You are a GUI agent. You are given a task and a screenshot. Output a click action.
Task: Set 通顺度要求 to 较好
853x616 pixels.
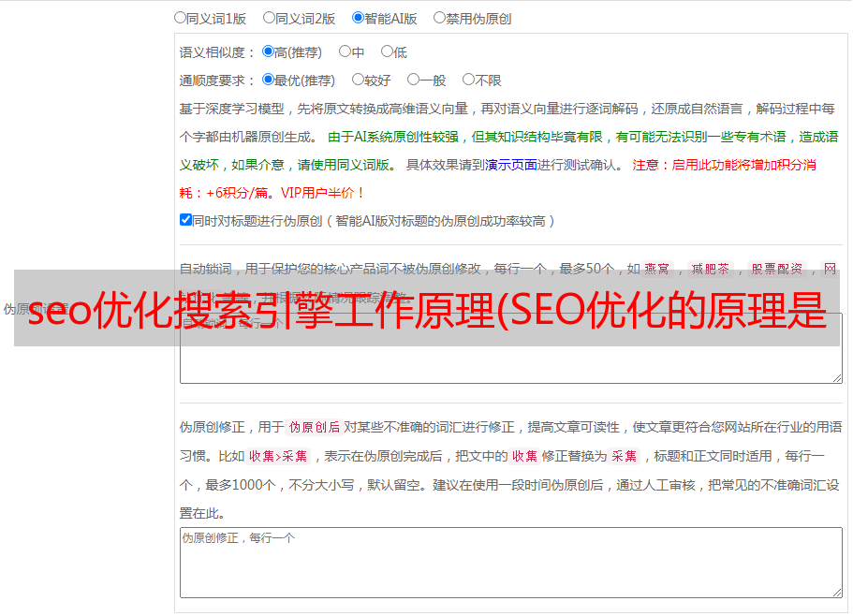point(358,80)
